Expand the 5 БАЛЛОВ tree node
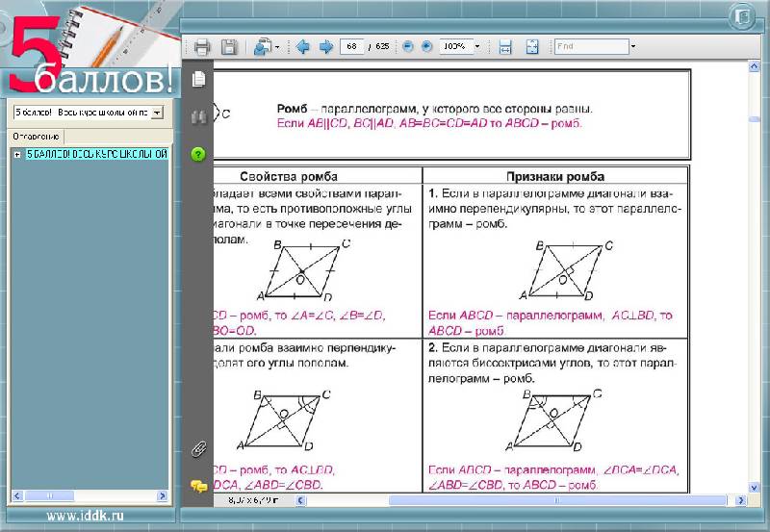This screenshot has width=770, height=532. click(17, 154)
